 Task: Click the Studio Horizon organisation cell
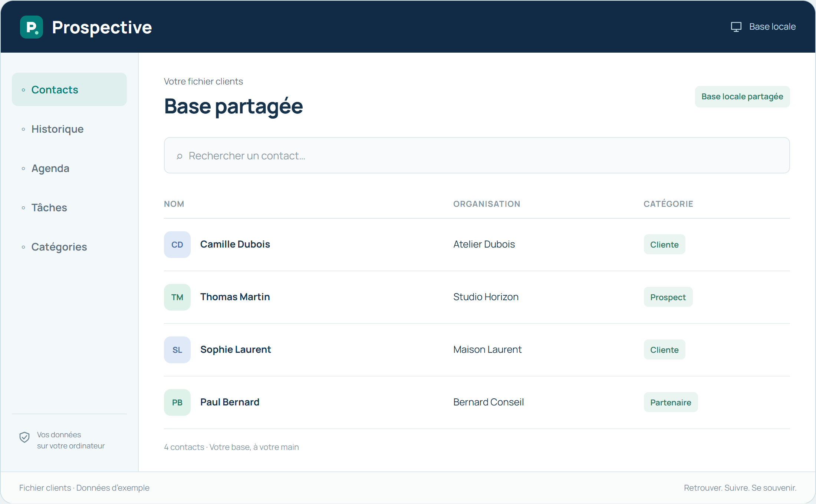[486, 297]
